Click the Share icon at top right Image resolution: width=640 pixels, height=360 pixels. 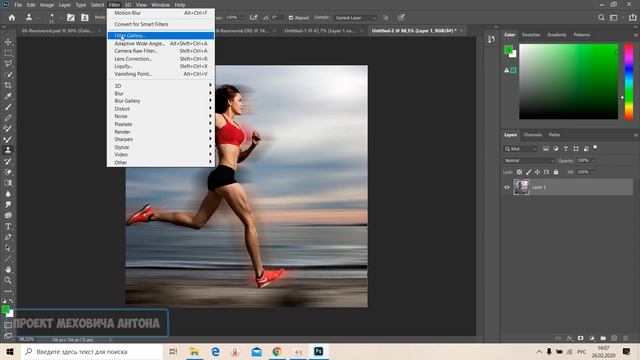(x=632, y=18)
